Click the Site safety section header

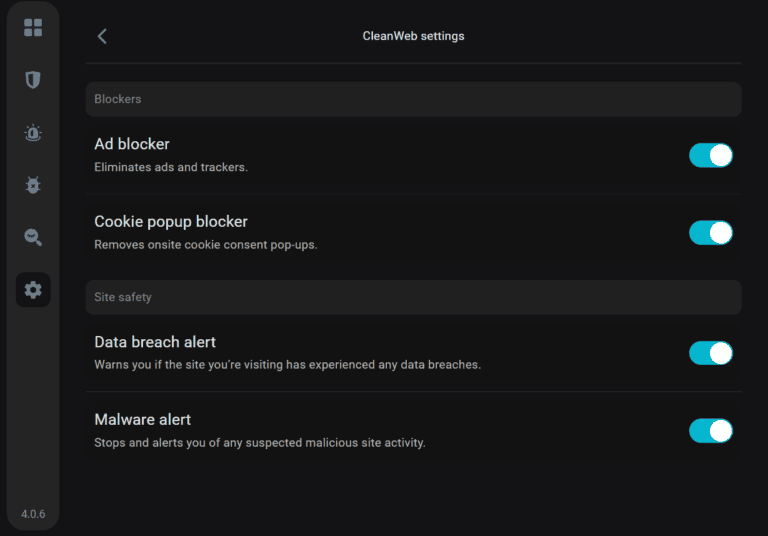[123, 297]
